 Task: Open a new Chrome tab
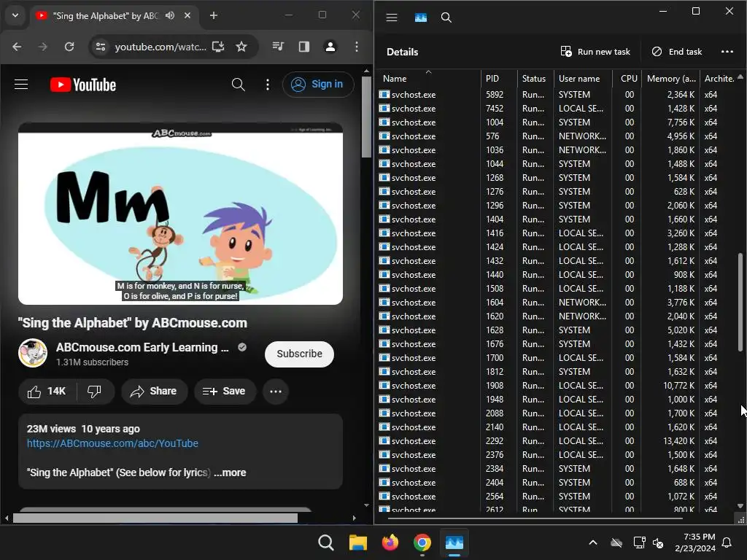click(x=214, y=16)
